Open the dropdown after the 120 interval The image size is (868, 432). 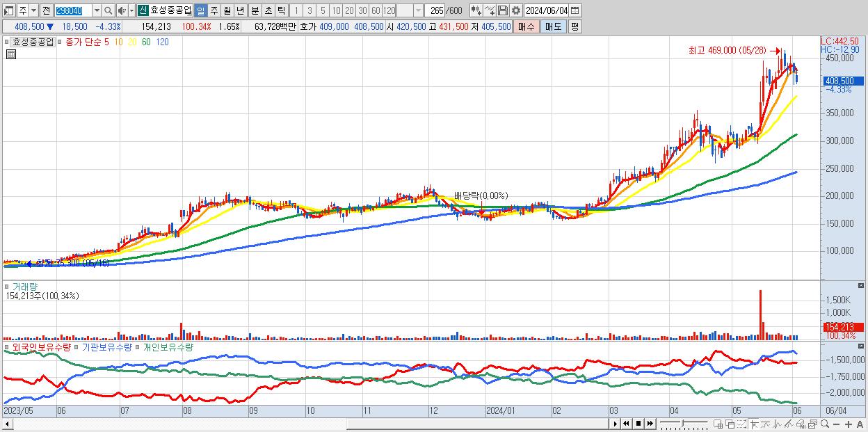point(418,10)
